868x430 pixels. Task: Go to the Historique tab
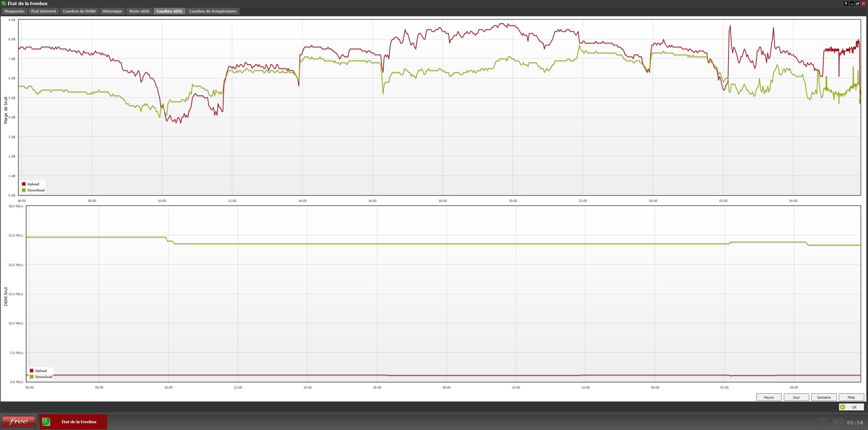pos(112,11)
